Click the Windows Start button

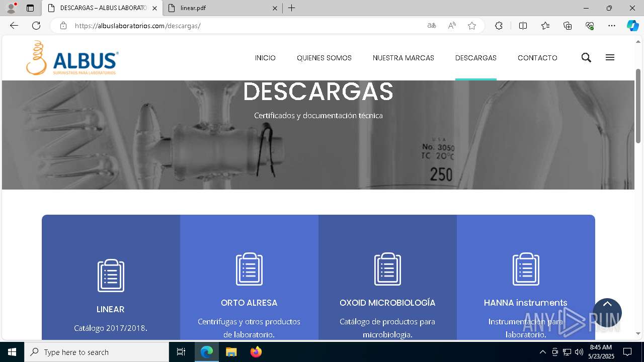(x=12, y=352)
